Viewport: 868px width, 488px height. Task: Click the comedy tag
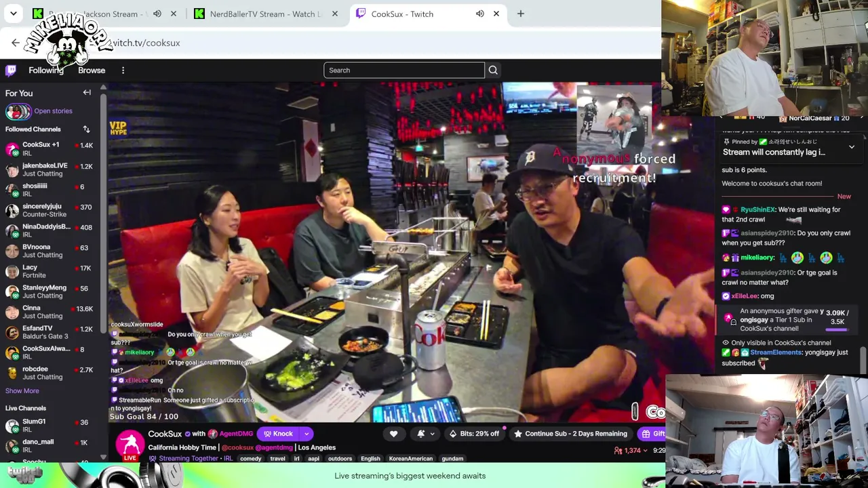[250, 459]
